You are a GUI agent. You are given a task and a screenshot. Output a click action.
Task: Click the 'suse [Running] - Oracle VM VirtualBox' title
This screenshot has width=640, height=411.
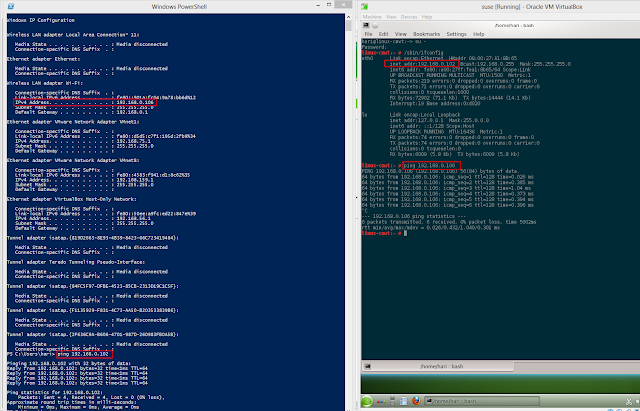[532, 7]
